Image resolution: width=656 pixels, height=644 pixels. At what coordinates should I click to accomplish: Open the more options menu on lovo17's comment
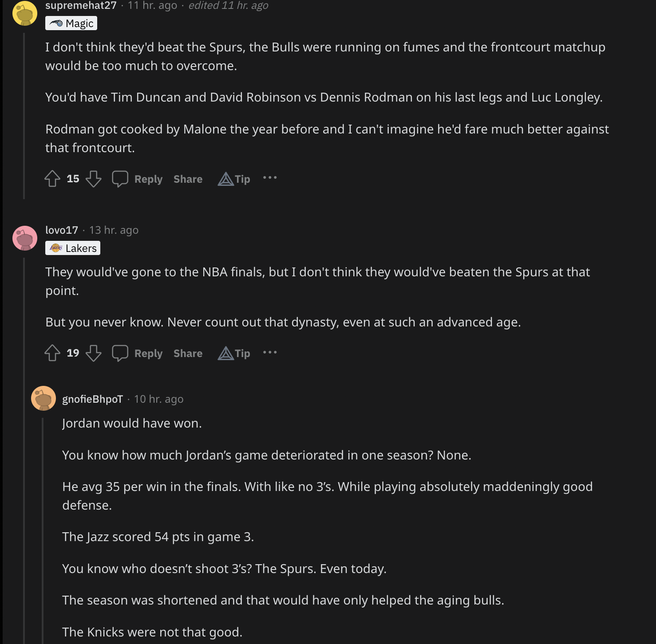270,353
